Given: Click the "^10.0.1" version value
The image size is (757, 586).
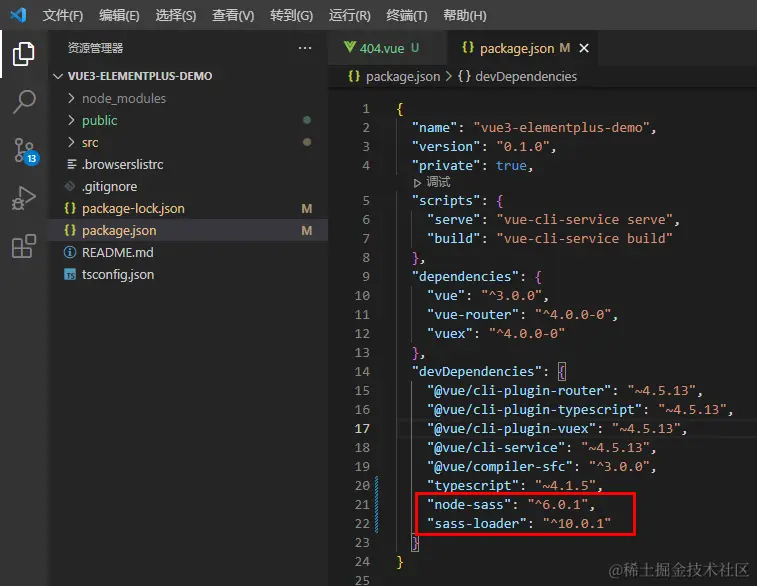Looking at the screenshot, I should click(577, 523).
